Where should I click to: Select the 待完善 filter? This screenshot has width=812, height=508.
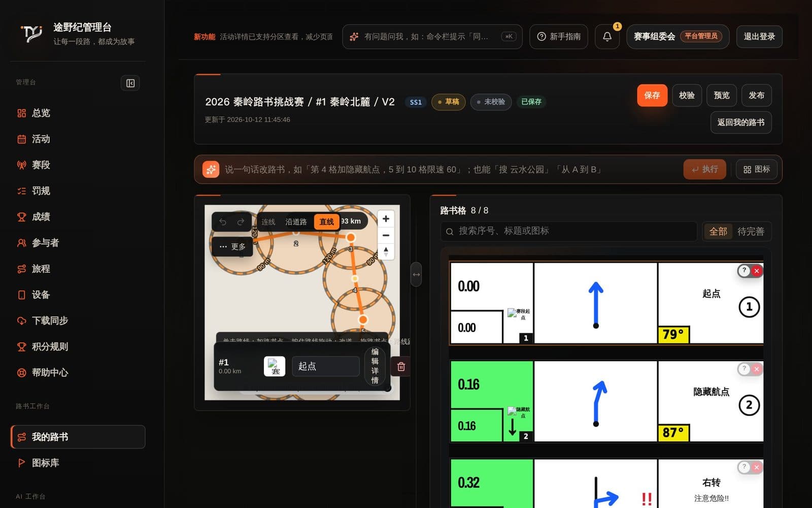point(751,232)
